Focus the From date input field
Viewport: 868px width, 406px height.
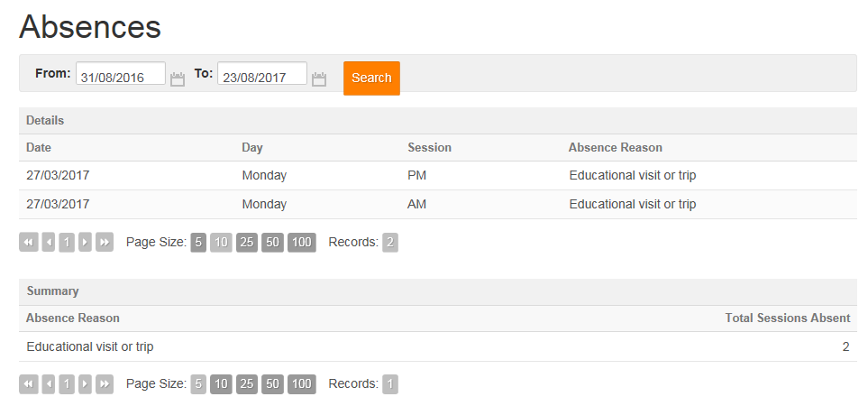121,73
